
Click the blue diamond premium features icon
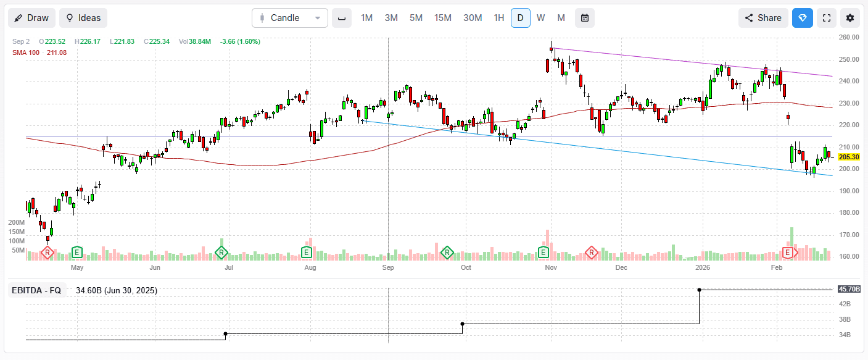coord(803,18)
